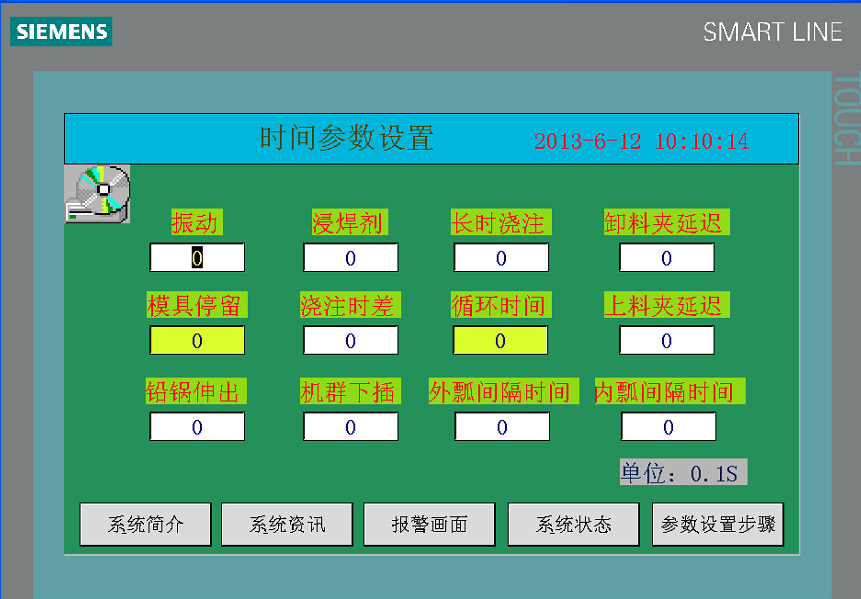The width and height of the screenshot is (861, 599).
Task: Click the 机群下插 label
Action: [350, 391]
